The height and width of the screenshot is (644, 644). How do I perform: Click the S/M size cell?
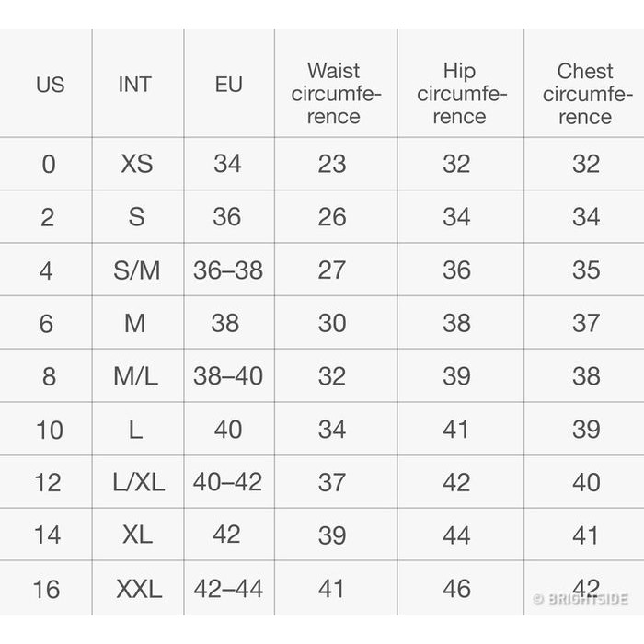pyautogui.click(x=136, y=270)
